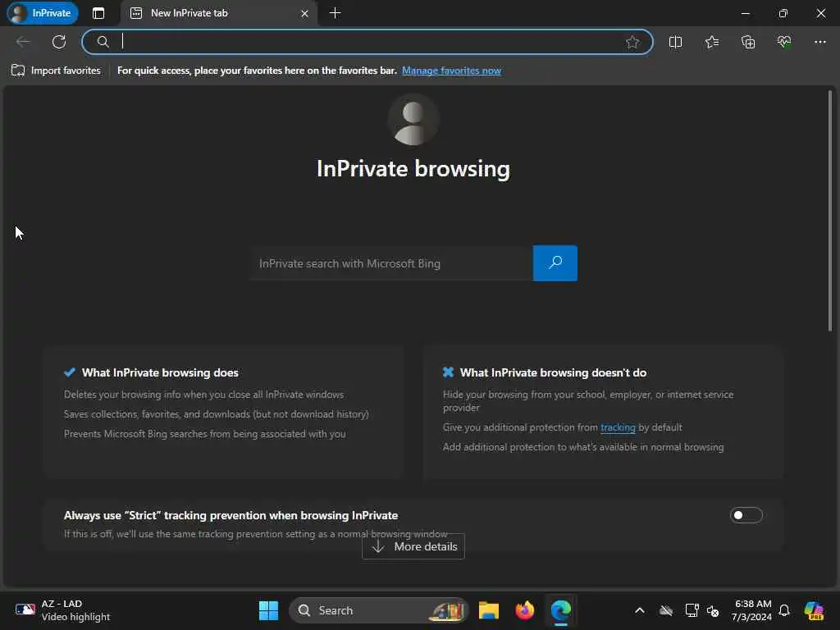Click the page vertical scrollbar

830,211
